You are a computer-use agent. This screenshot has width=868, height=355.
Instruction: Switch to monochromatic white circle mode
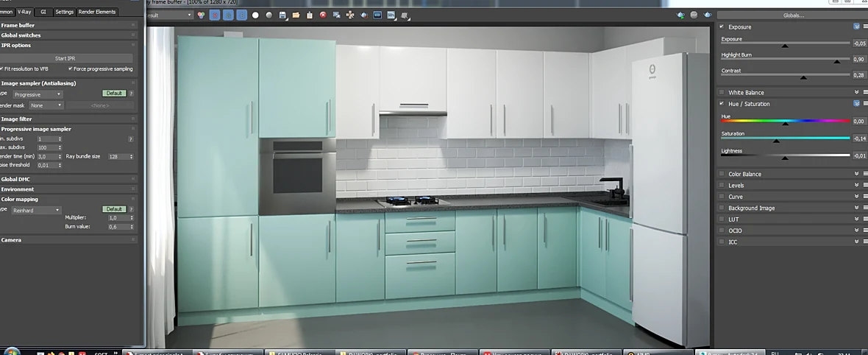[x=255, y=15]
